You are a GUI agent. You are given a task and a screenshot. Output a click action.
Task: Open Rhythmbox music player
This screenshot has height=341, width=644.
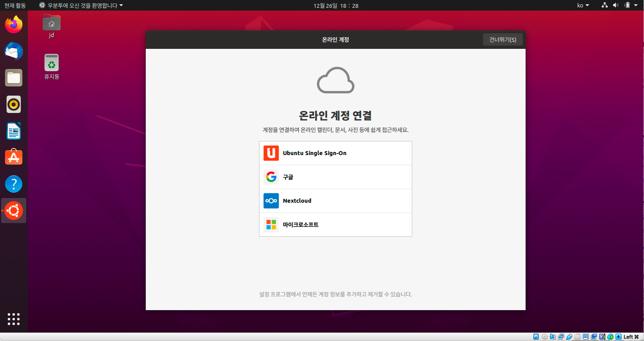coord(14,104)
